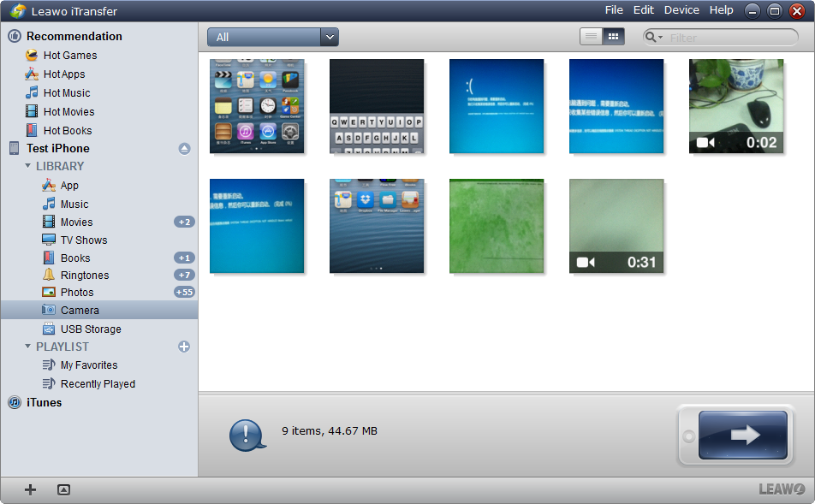Select the 0:31 video thumbnail
The height and width of the screenshot is (504, 815).
point(616,226)
